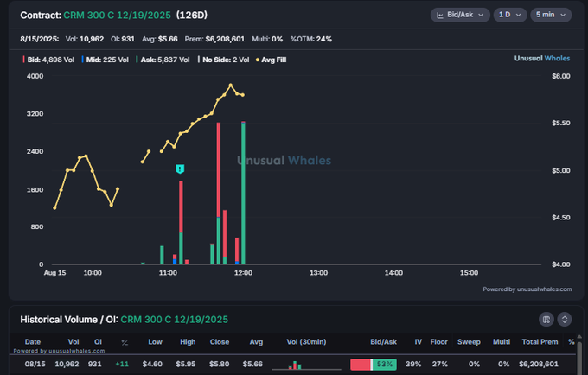Toggle the Ask volume legend item
This screenshot has width=588, height=375.
tap(163, 60)
